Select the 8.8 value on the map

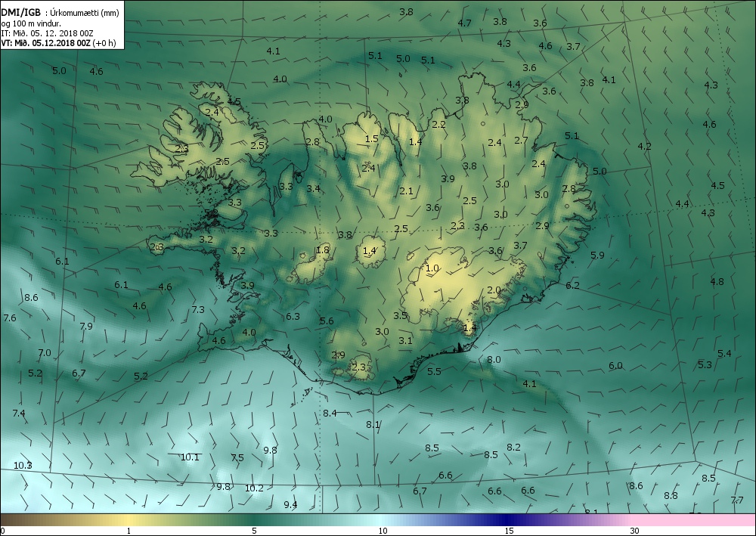[671, 495]
